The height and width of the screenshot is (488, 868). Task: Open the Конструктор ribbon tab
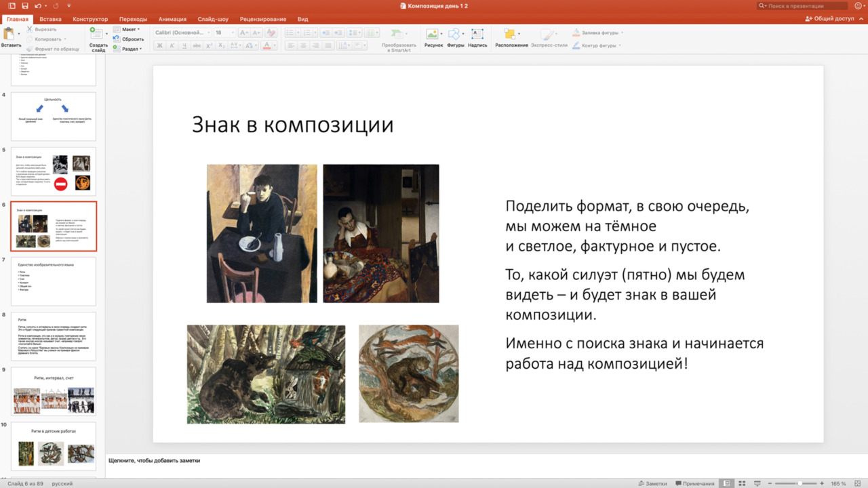[x=90, y=19]
